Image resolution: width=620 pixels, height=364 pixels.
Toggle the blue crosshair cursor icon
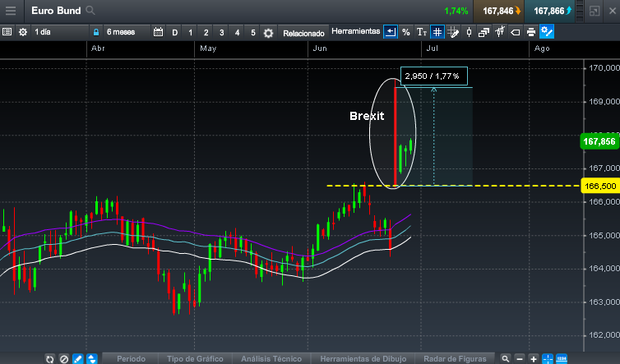548,359
